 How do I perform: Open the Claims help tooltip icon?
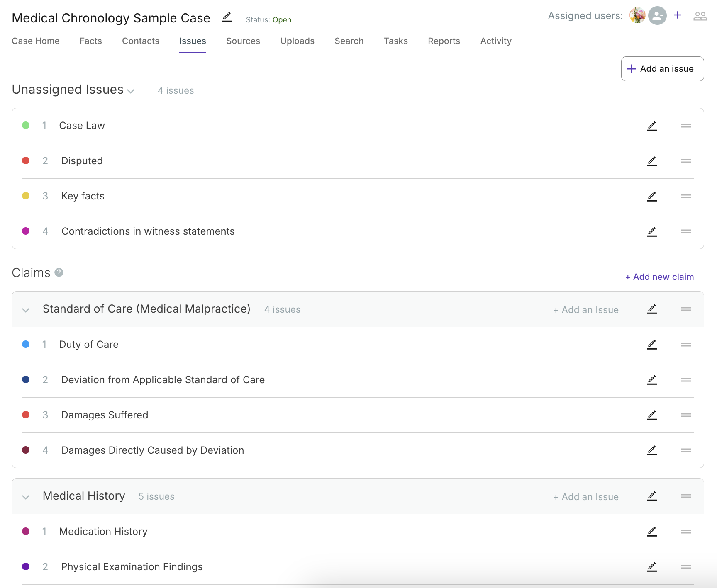pyautogui.click(x=59, y=272)
